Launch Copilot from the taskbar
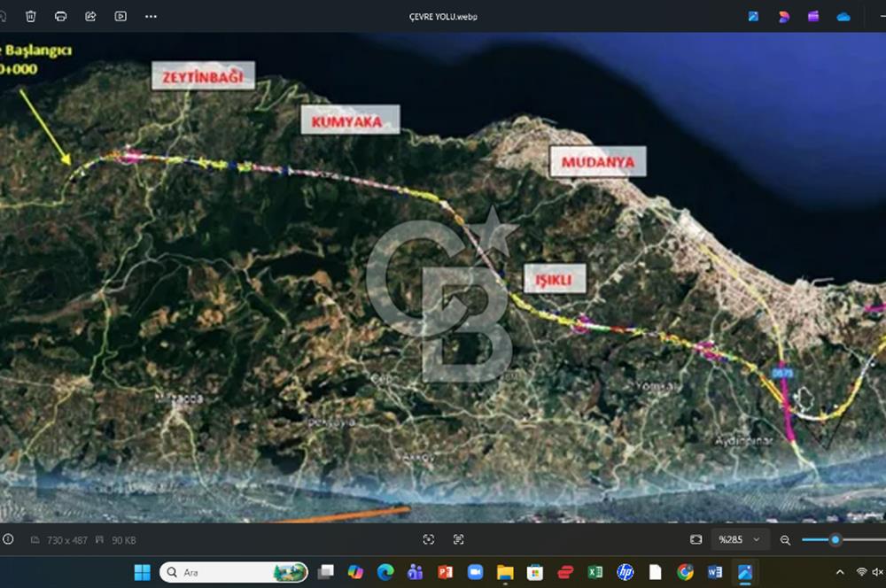This screenshot has width=886, height=588. [x=355, y=572]
